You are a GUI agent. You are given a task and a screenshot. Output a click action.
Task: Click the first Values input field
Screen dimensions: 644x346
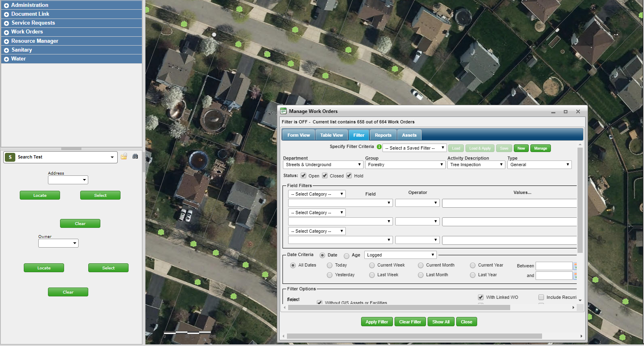point(509,203)
